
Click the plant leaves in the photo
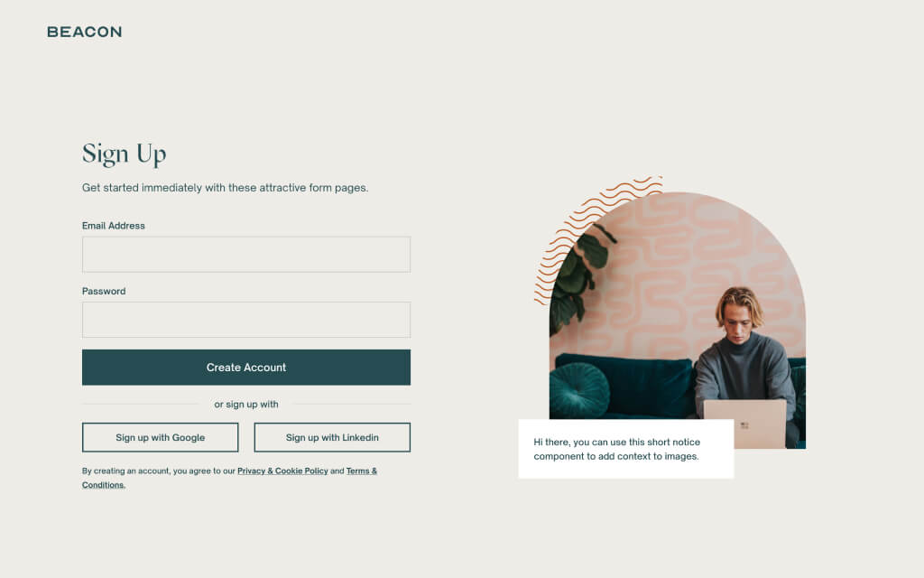(x=578, y=277)
